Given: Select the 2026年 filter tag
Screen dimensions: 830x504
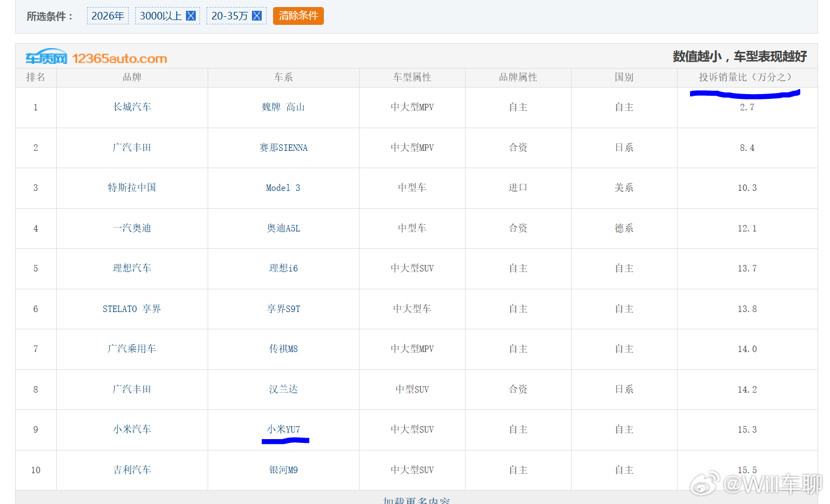Looking at the screenshot, I should [x=108, y=16].
